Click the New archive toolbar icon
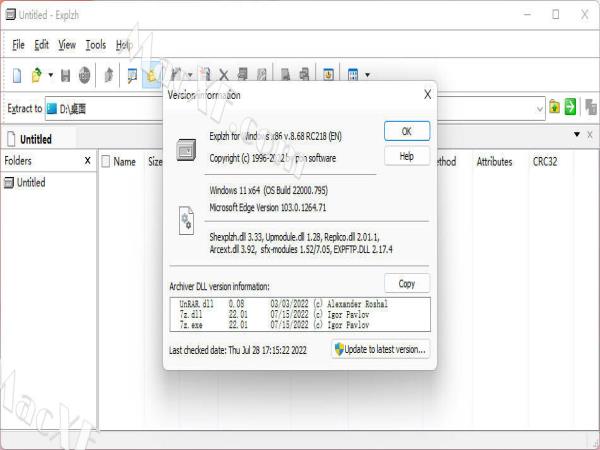600x450 pixels. 17,75
